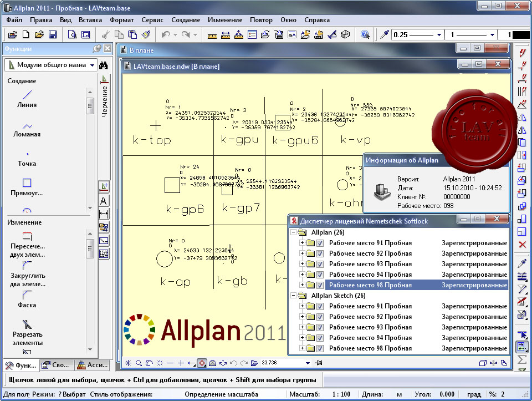This screenshot has width=532, height=401.
Task: Uncheck Allplan Рабочее место 91 Пробная checkbox
Action: pyautogui.click(x=320, y=243)
